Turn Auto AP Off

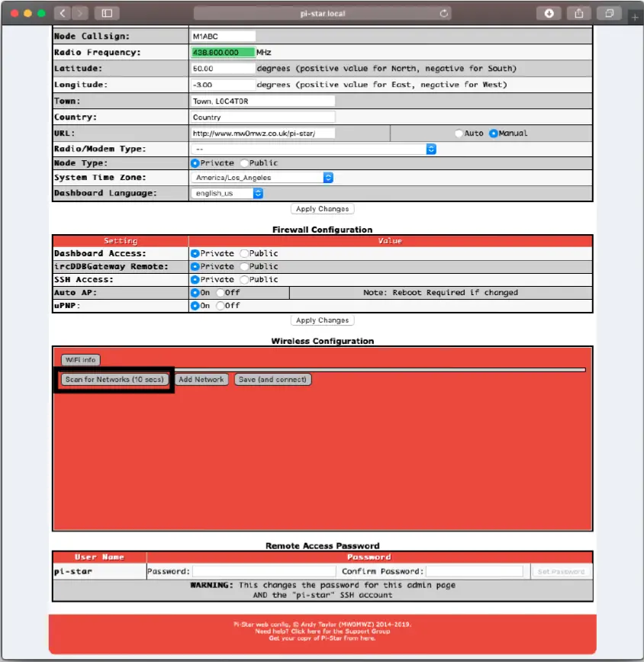click(220, 293)
